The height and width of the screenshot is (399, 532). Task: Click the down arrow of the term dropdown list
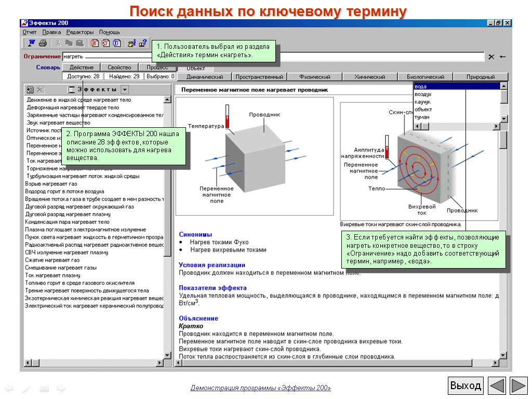504,119
